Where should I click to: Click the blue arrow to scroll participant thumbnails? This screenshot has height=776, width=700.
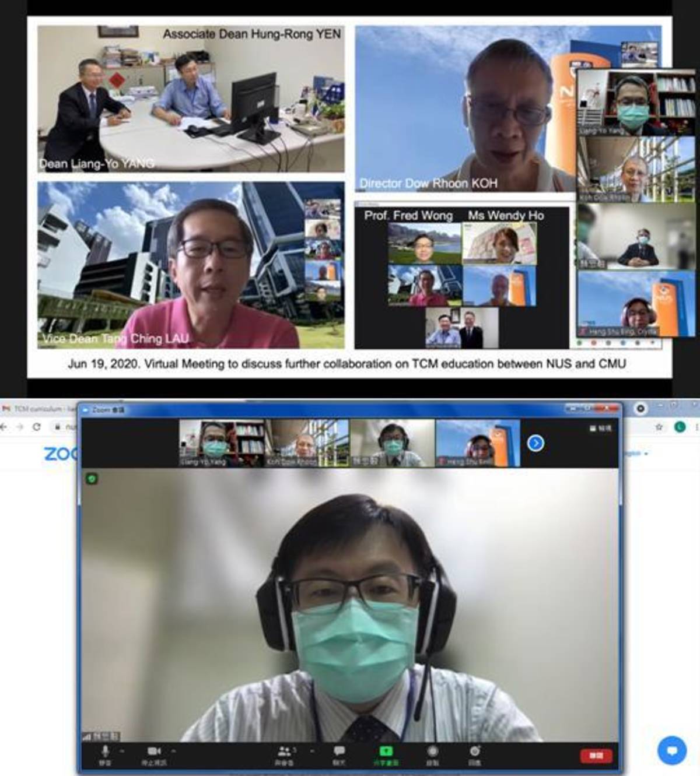[x=535, y=444]
